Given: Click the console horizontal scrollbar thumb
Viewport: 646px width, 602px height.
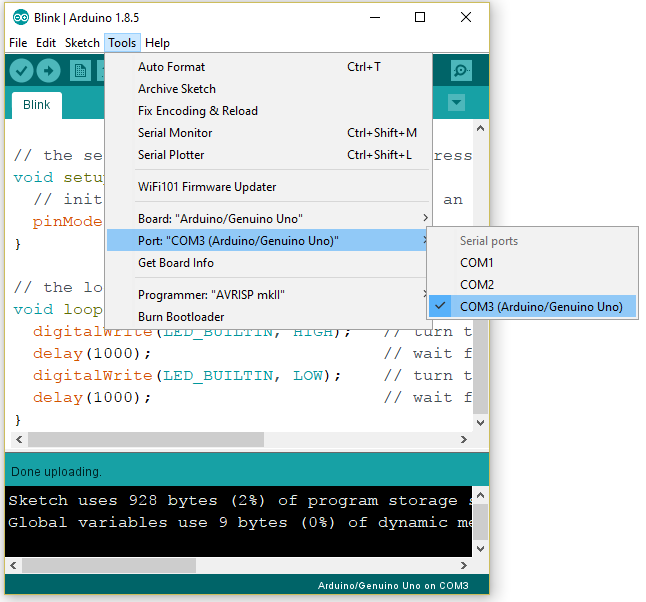Looking at the screenshot, I should click(x=109, y=566).
